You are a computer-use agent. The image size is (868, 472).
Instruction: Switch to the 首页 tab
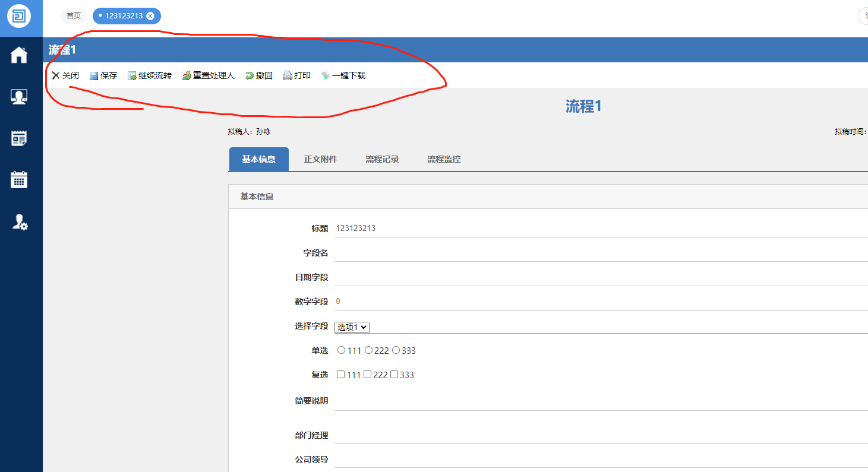pos(74,16)
